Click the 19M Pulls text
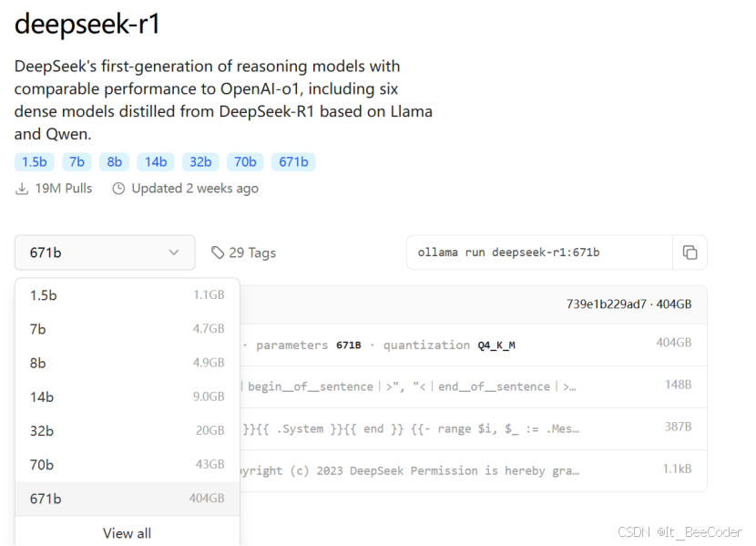The image size is (756, 546). 63,188
